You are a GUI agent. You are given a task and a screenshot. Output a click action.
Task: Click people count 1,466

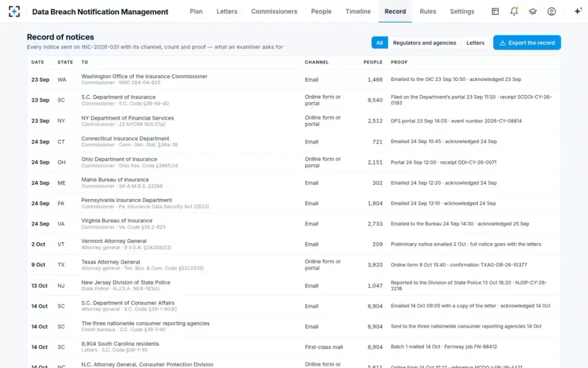coord(375,79)
